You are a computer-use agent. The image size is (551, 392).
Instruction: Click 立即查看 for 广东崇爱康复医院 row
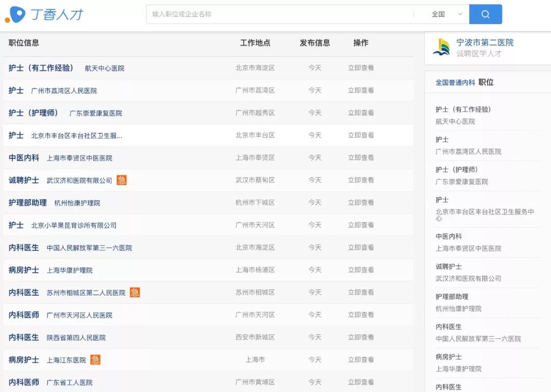coord(361,113)
